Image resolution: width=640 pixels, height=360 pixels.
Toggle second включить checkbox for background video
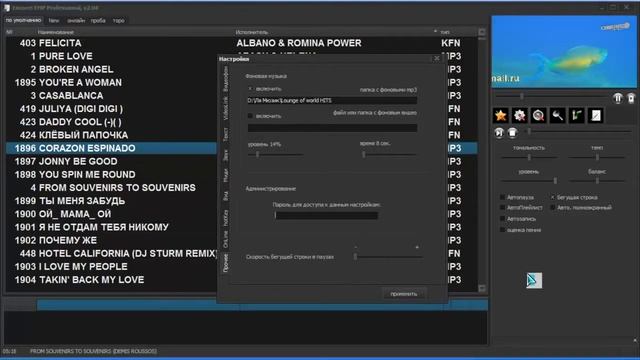pos(250,116)
